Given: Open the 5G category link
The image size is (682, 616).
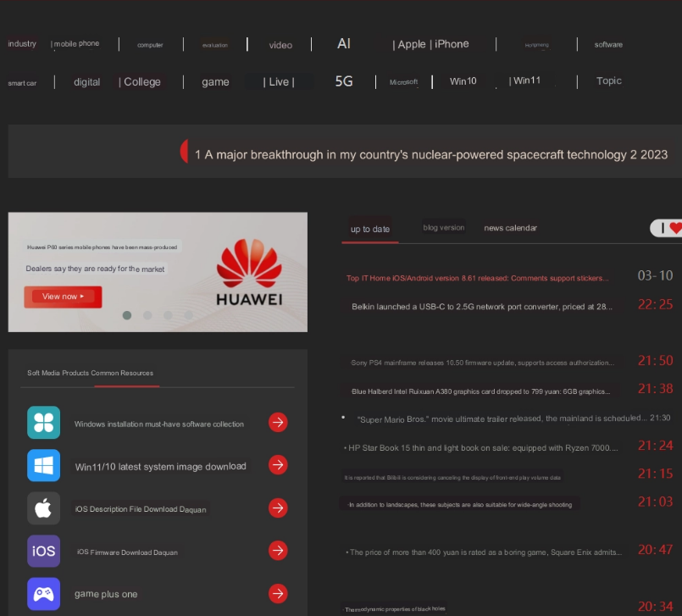Looking at the screenshot, I should (x=344, y=81).
